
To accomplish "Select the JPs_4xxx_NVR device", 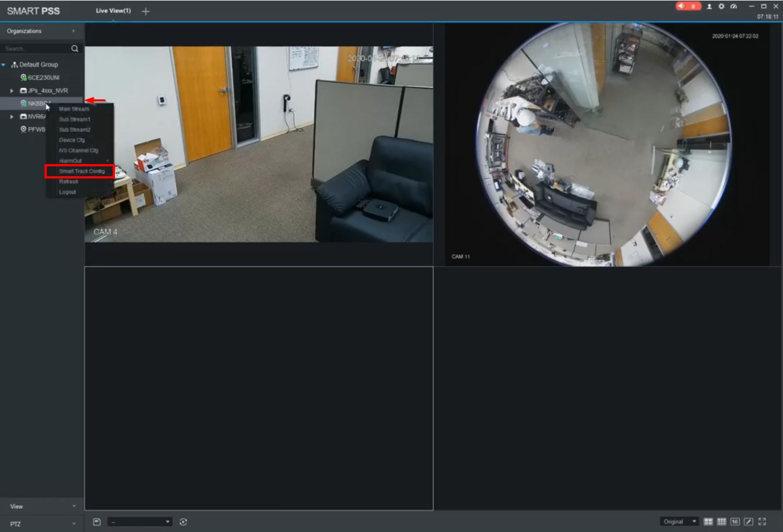I will [44, 91].
